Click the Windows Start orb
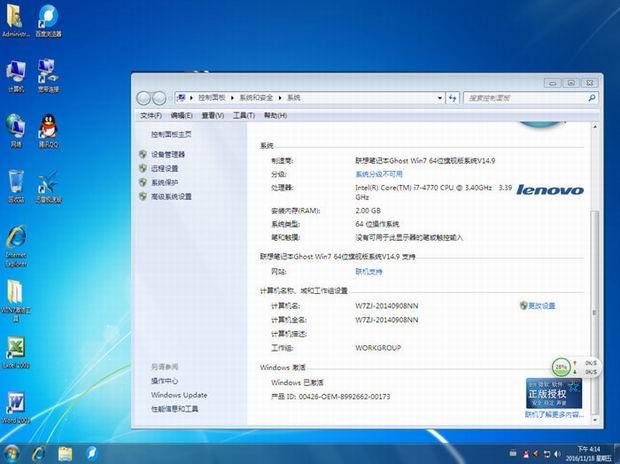The height and width of the screenshot is (464, 620). [x=13, y=453]
